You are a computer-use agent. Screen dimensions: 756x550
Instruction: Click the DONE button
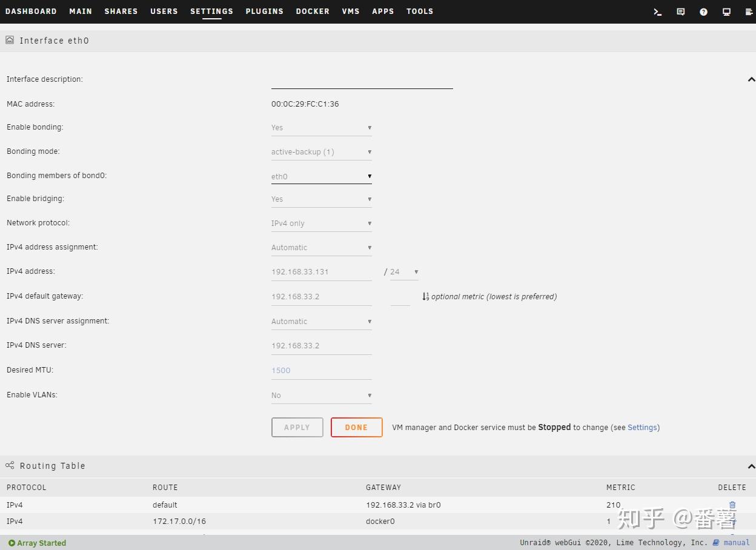coord(357,427)
